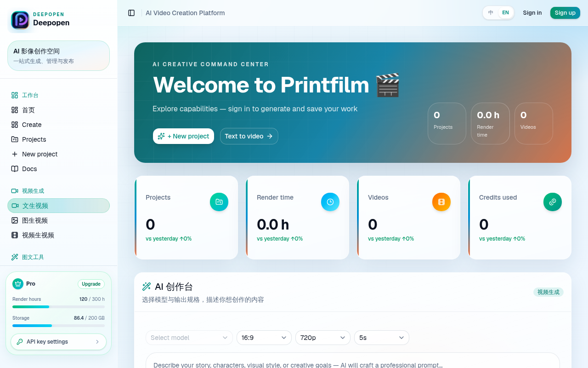Image resolution: width=588 pixels, height=368 pixels.
Task: Click the 首页 grid icon
Action: [x=15, y=110]
